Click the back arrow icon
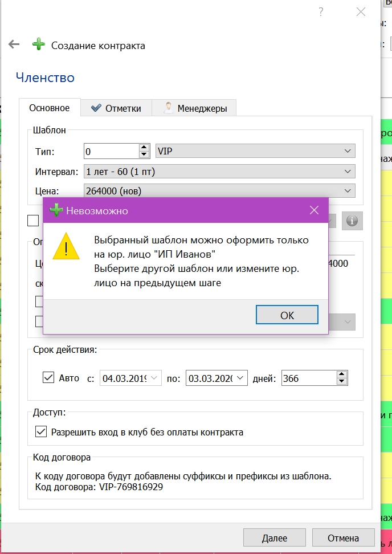 (x=14, y=44)
